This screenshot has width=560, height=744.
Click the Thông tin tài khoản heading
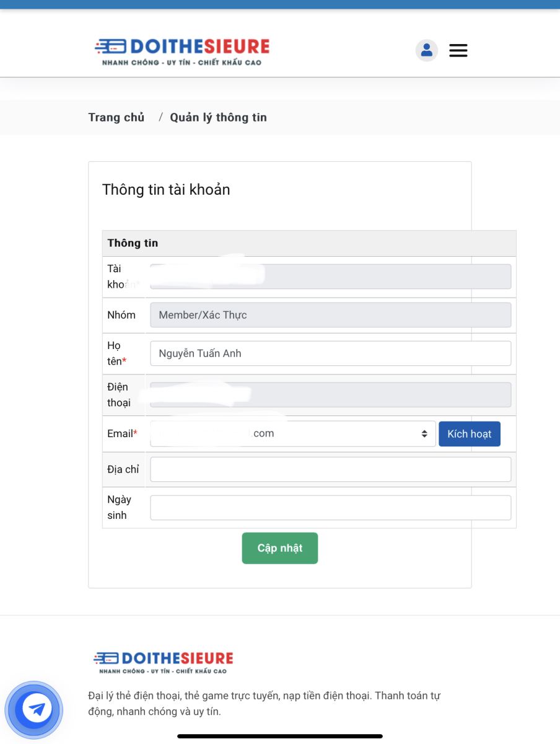(x=166, y=190)
